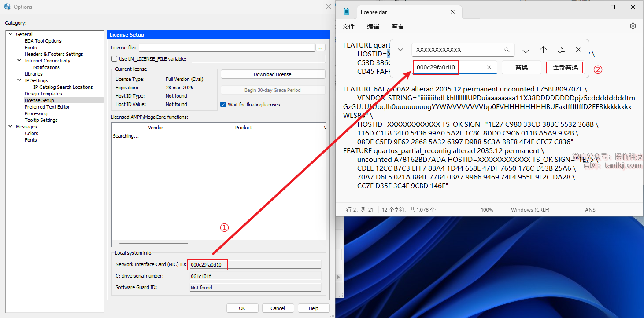644x318 pixels.
Task: Click the License file input field
Action: pos(226,48)
